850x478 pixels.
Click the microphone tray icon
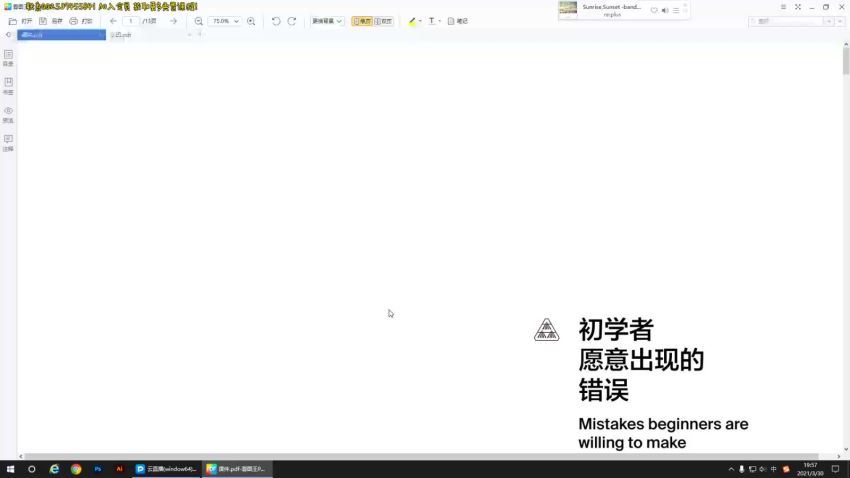click(x=742, y=469)
